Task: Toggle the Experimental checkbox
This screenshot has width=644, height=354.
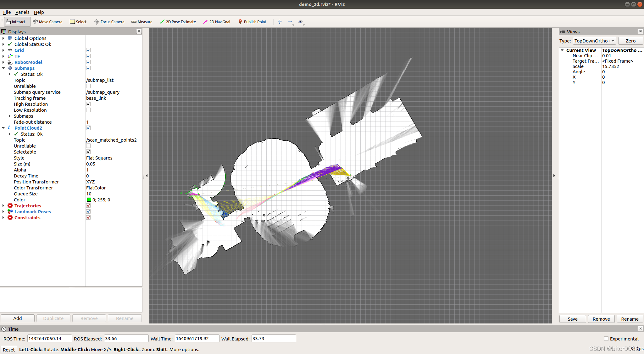Action: point(606,339)
